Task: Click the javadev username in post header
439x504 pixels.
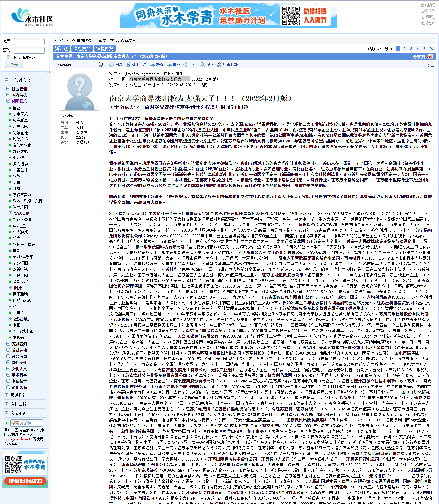Action: click(x=64, y=65)
